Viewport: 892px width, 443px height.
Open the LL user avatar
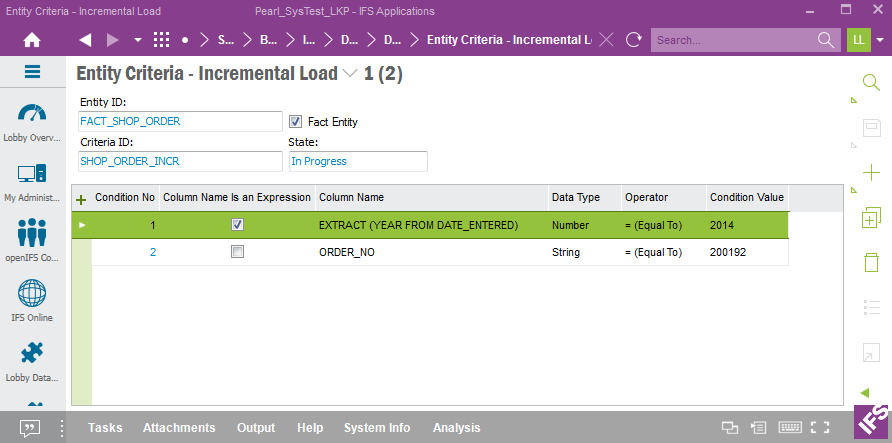coord(858,40)
